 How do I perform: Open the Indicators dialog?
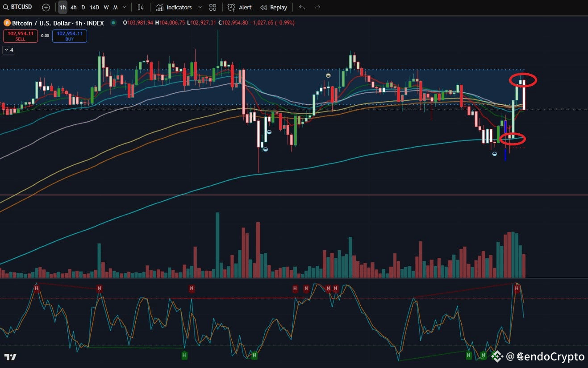174,8
